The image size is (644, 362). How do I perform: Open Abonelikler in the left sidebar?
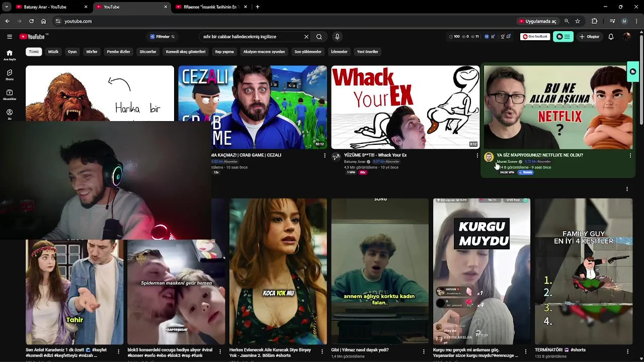(x=10, y=95)
